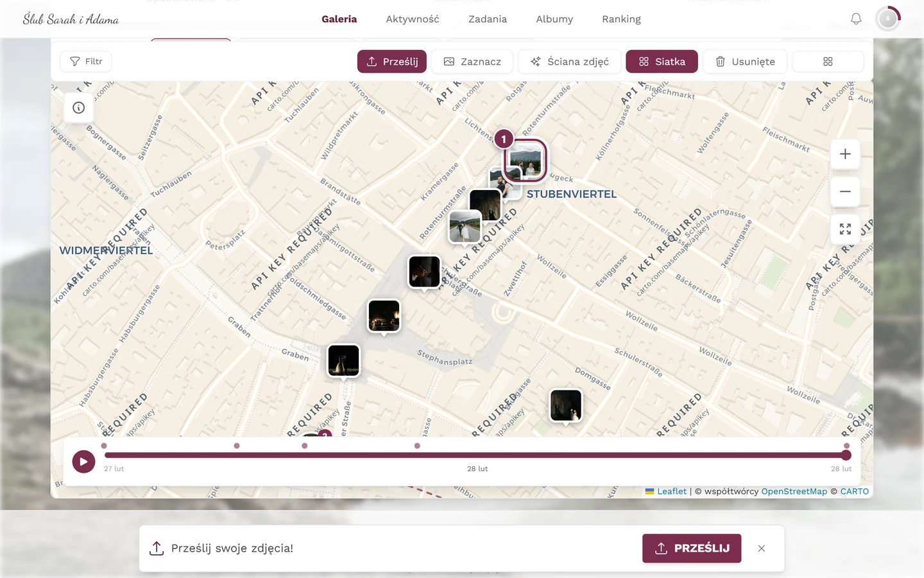Click the Prześlij upload button in toolbar
The image size is (924, 578).
click(x=392, y=62)
